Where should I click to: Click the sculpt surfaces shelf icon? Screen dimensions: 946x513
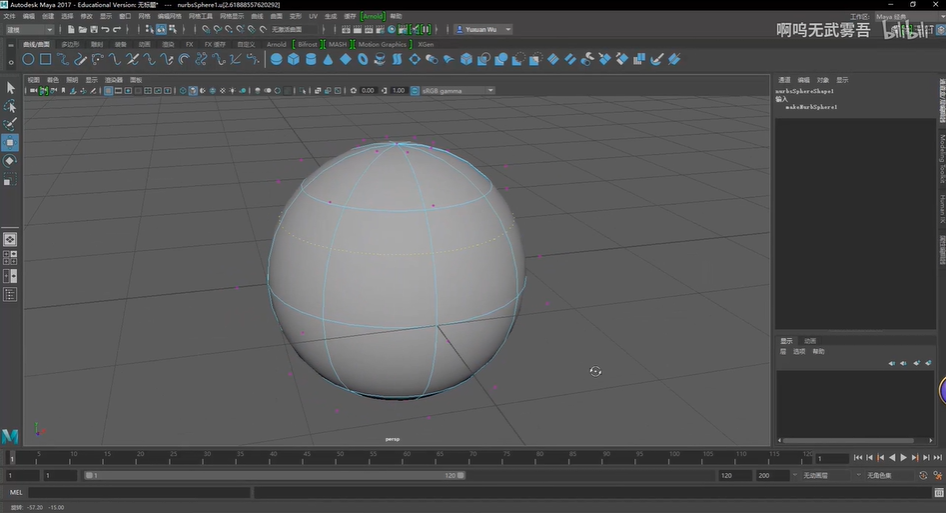point(657,59)
